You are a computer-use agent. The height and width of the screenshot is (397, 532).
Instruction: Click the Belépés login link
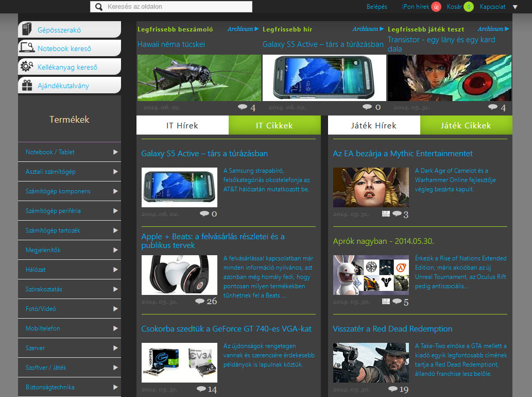click(x=376, y=7)
